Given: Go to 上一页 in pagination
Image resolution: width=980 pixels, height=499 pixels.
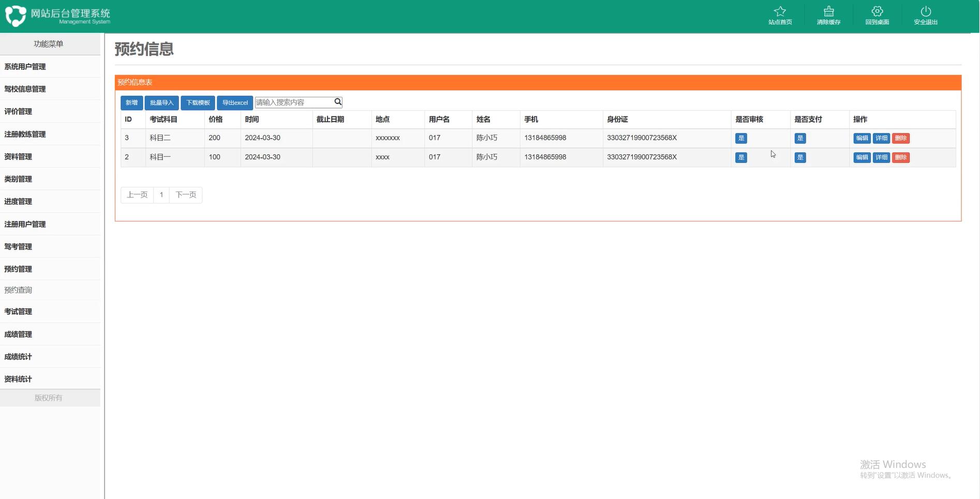Looking at the screenshot, I should 137,195.
